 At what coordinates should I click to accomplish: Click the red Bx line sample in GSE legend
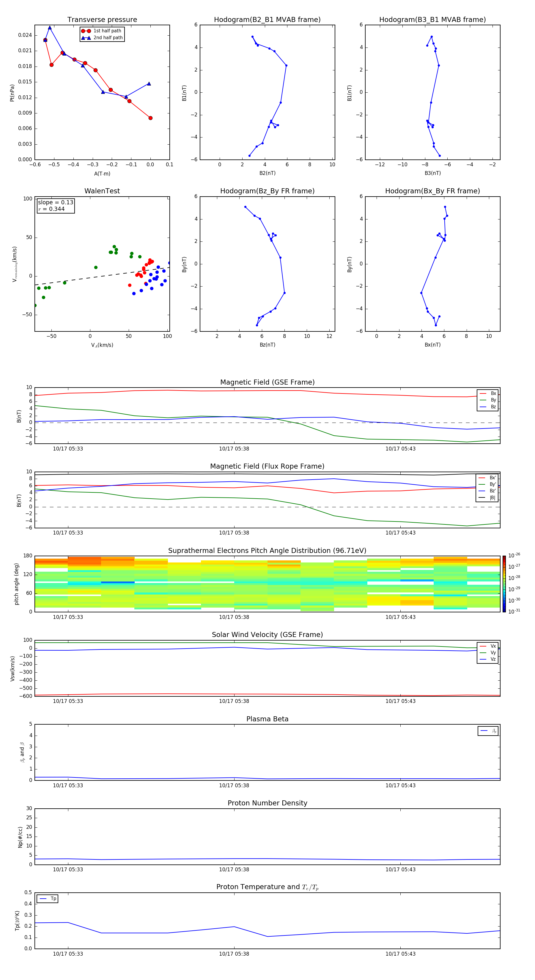[x=482, y=393]
